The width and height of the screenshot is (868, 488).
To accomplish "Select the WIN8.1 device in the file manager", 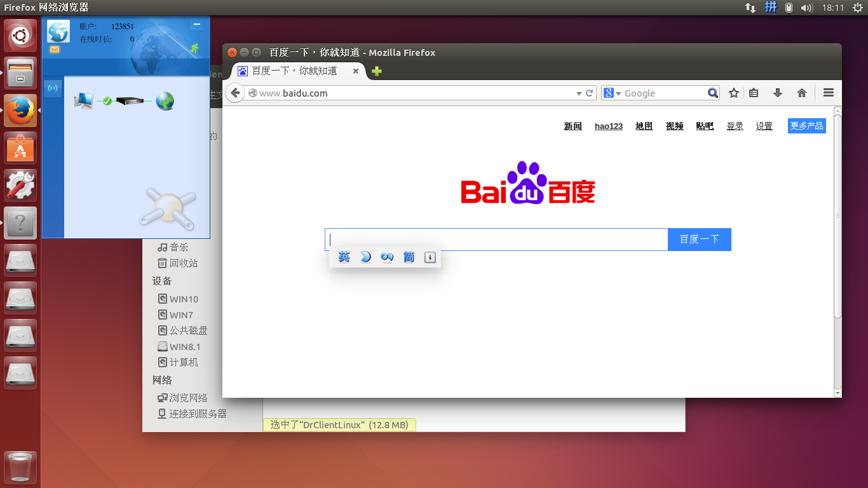I will pyautogui.click(x=179, y=347).
